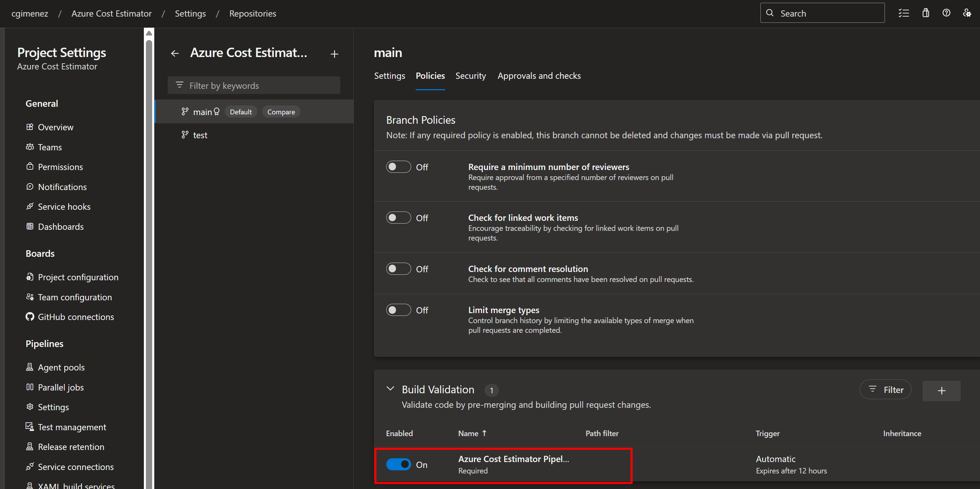
Task: Click the GitHub connections octocat icon
Action: (30, 317)
